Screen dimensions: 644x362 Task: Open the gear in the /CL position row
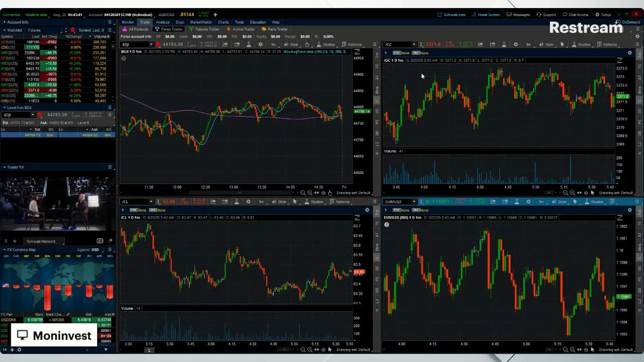click(367, 210)
